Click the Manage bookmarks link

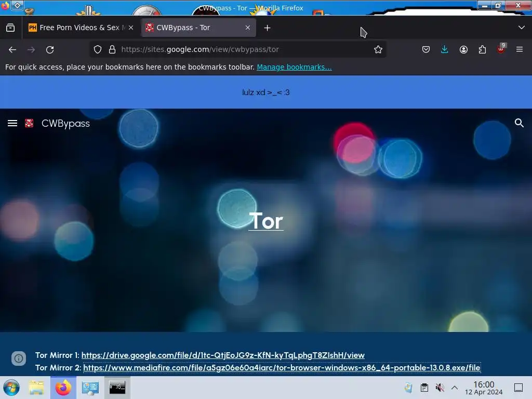[x=294, y=67]
